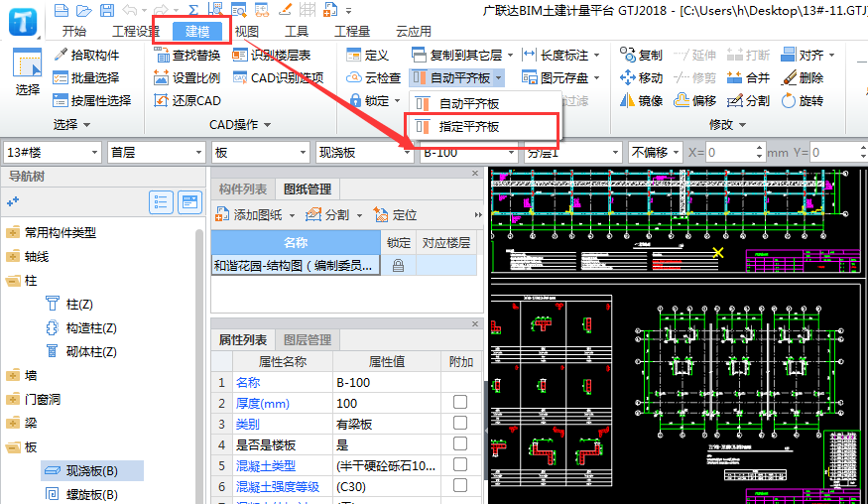
Task: Click 锁定 button in ribbon
Action: coord(375,100)
